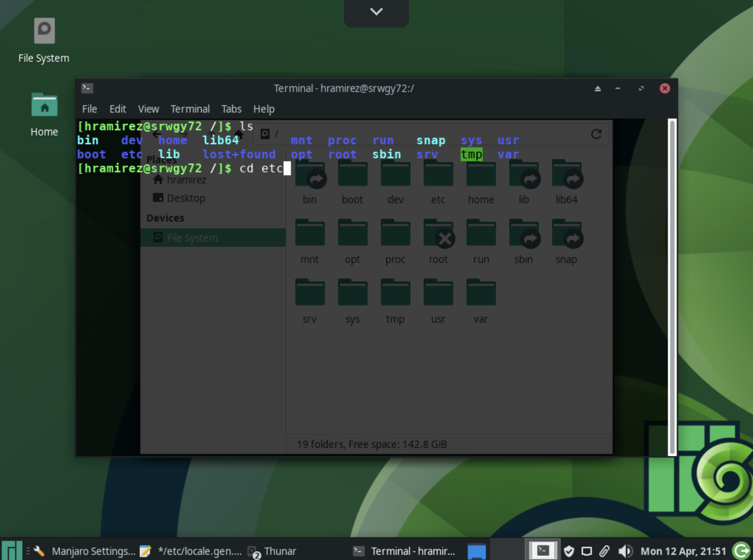
Task: Select Desktop in Thunar Places sidebar
Action: 179,198
